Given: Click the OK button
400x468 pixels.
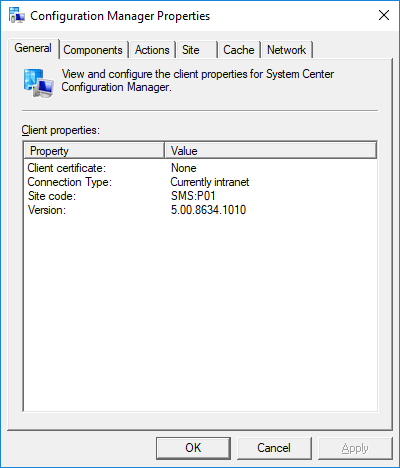Looking at the screenshot, I should point(193,448).
